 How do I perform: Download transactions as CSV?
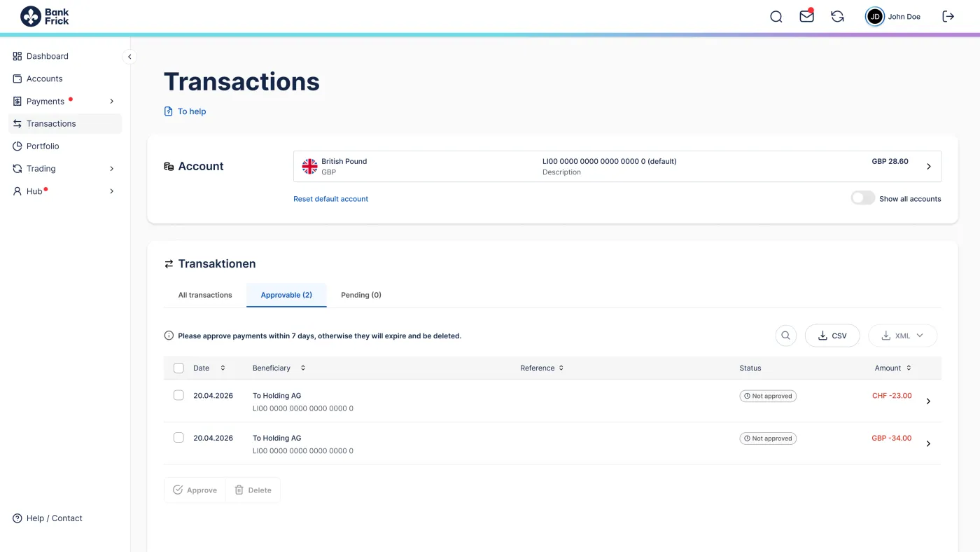(832, 336)
